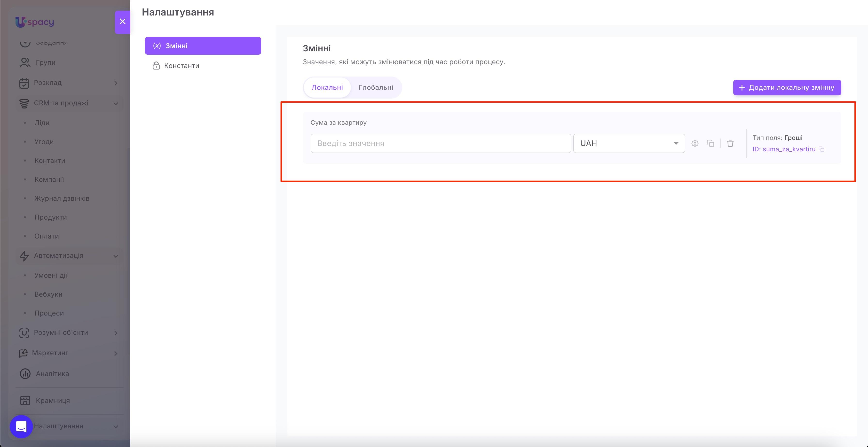Open the Змінні section
The image size is (868, 447).
coord(203,46)
